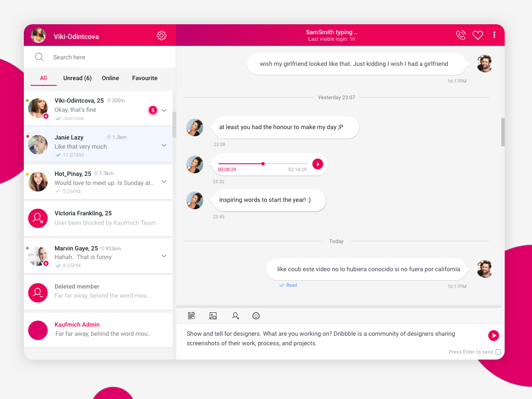Click the 300m distance label for Viki-Odintcova
Viewport: 532px width, 399px height.
click(x=116, y=101)
